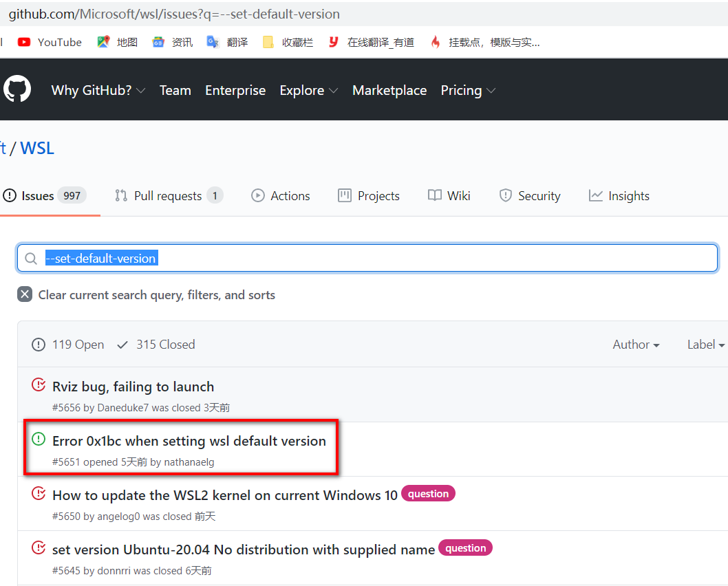Expand the Explore menu
This screenshot has height=586, width=728.
tap(309, 90)
